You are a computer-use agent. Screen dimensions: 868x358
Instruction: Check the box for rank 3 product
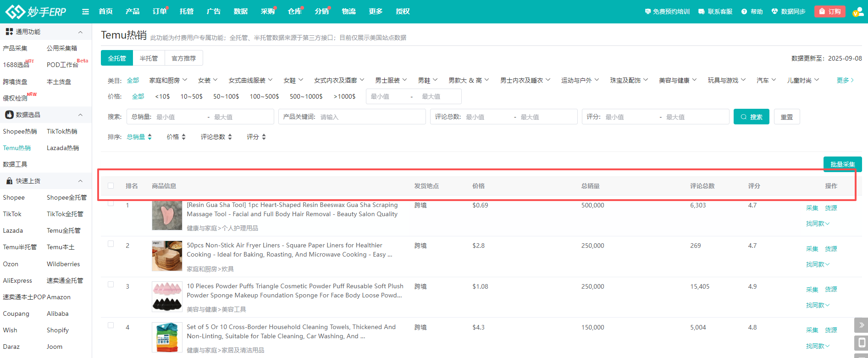[111, 285]
